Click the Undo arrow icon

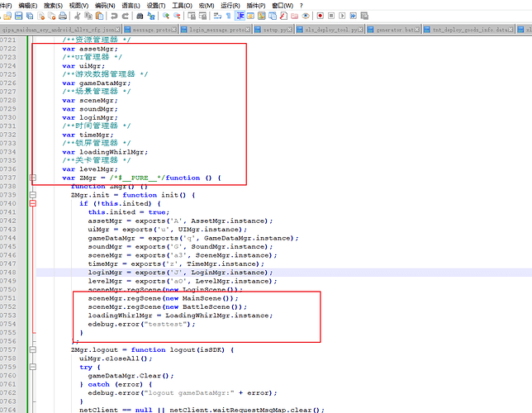[x=114, y=16]
